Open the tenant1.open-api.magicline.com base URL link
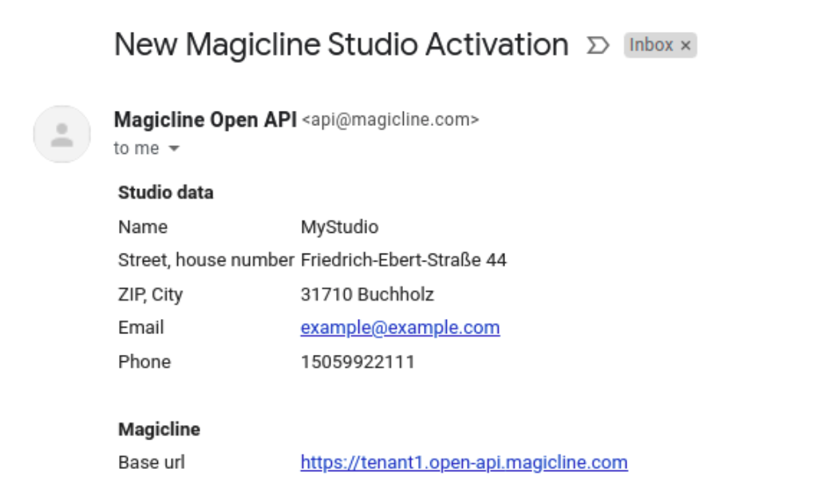814x504 pixels. [464, 463]
